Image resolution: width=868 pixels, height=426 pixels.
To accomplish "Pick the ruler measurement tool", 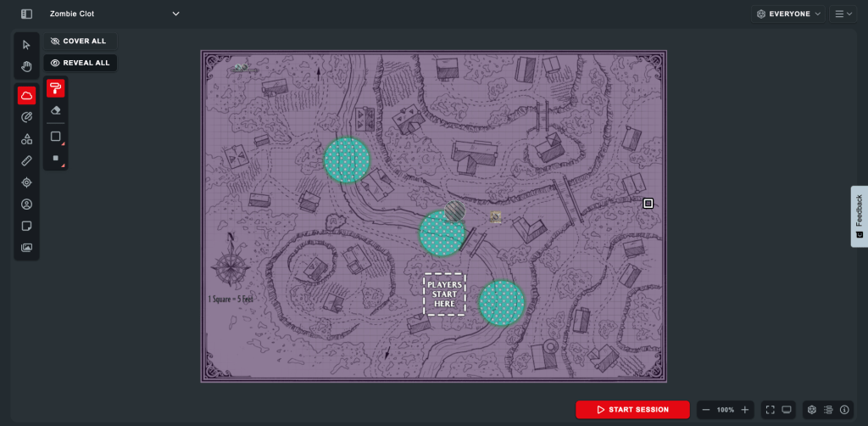I will [26, 160].
